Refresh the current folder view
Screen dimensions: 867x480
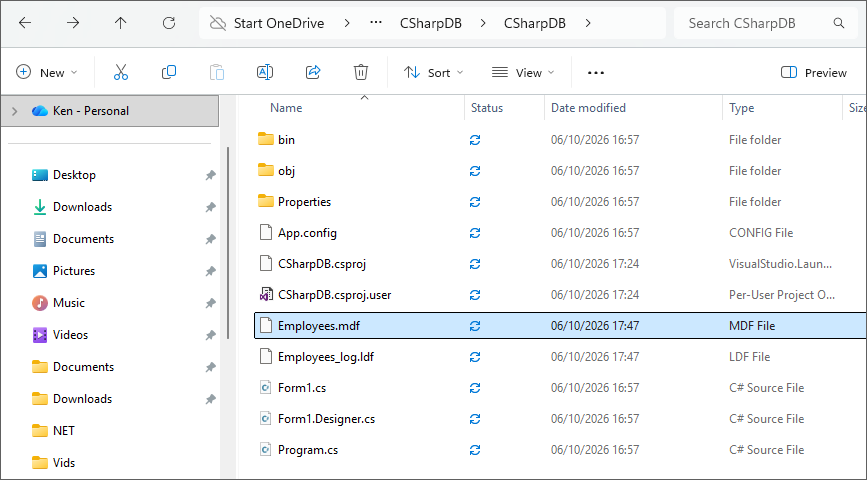(x=169, y=23)
